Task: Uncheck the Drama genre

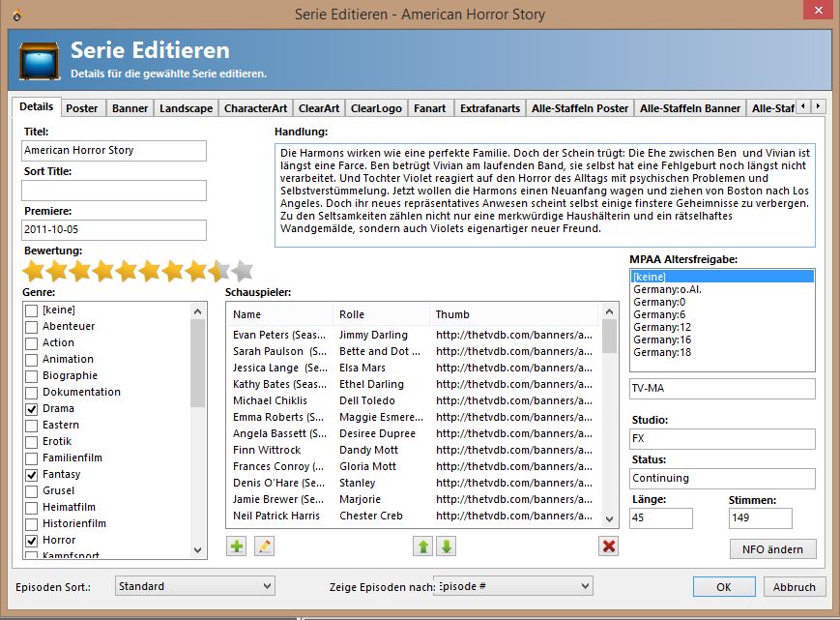Action: pyautogui.click(x=32, y=409)
